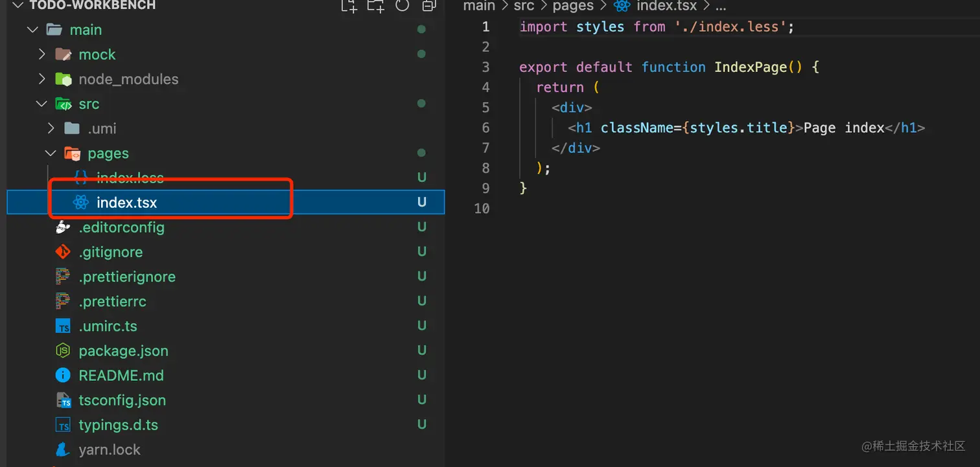Select the mock folder name

pos(97,54)
